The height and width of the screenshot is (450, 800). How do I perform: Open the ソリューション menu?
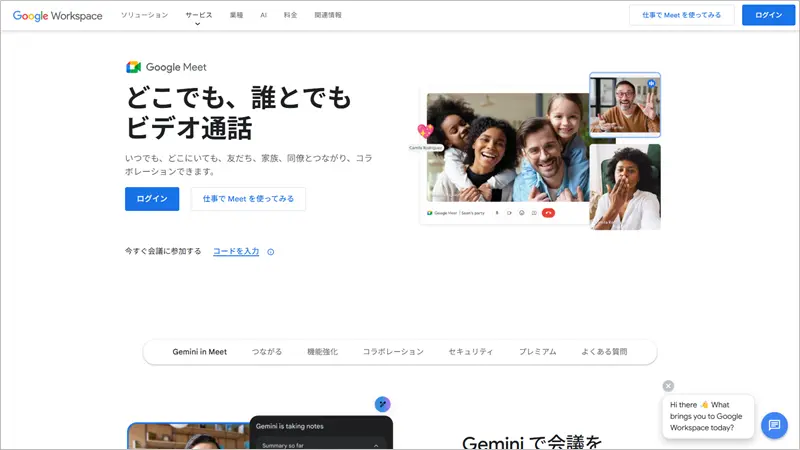click(144, 15)
